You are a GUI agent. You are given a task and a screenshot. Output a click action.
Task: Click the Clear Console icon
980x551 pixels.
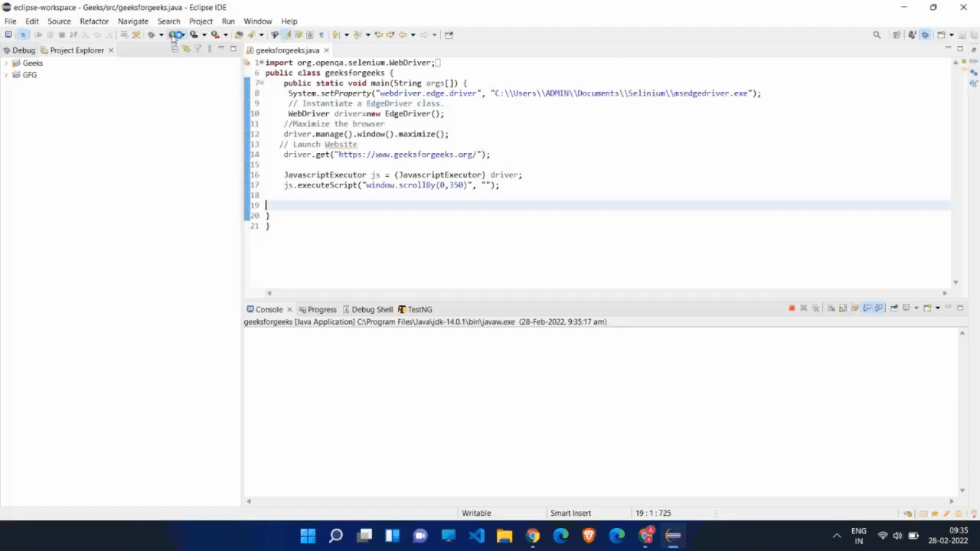831,308
